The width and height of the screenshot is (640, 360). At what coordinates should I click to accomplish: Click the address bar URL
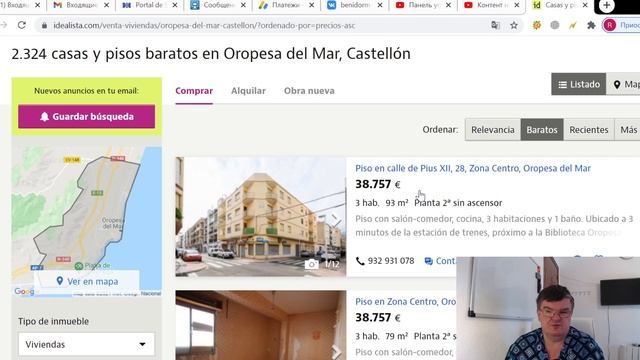pyautogui.click(x=204, y=25)
